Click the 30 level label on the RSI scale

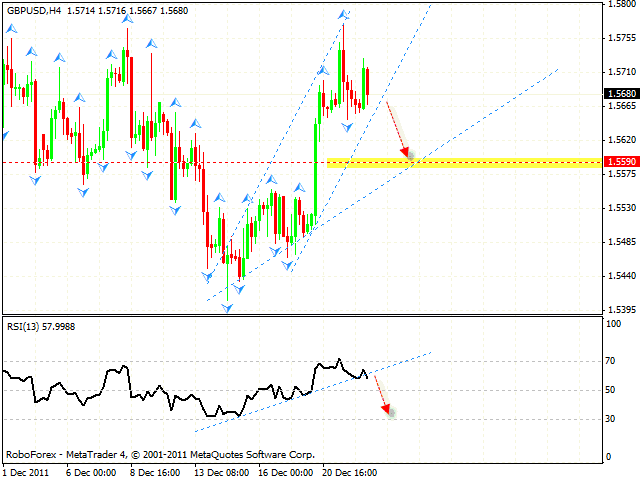[x=610, y=419]
